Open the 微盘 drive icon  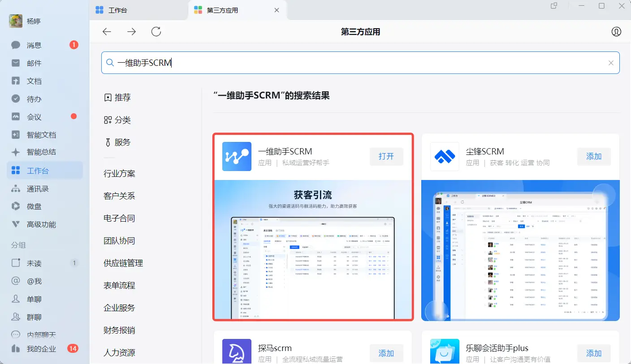pos(16,206)
